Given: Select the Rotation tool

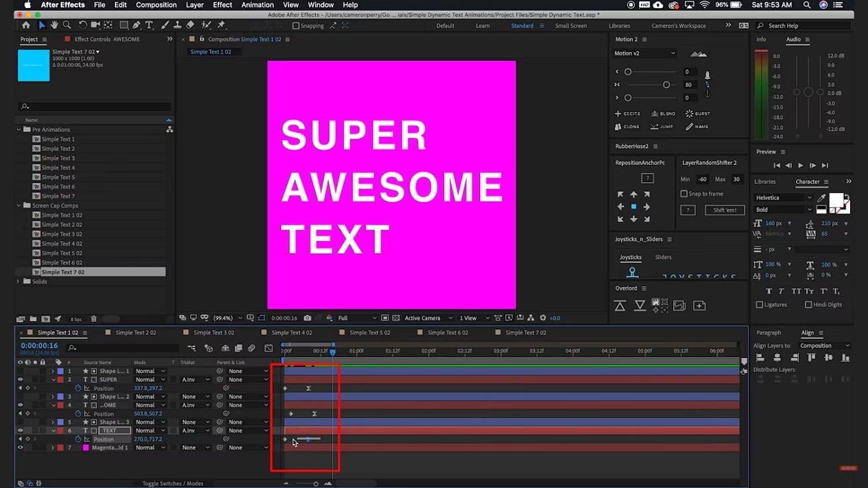Looking at the screenshot, I should 83,25.
